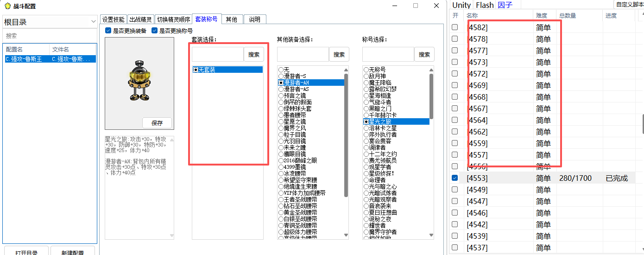
Task: Select the C.强攻-鲁斯王 config row
Action: [x=50, y=59]
